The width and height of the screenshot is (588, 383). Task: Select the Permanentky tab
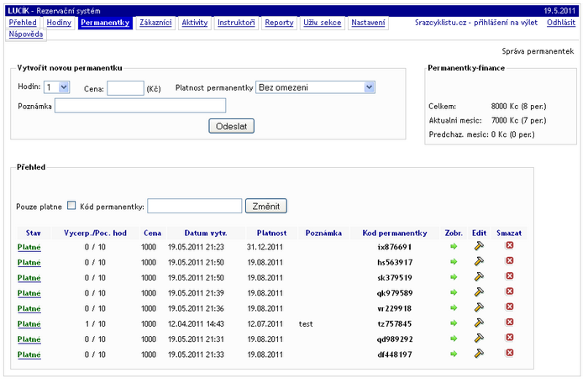[x=105, y=23]
